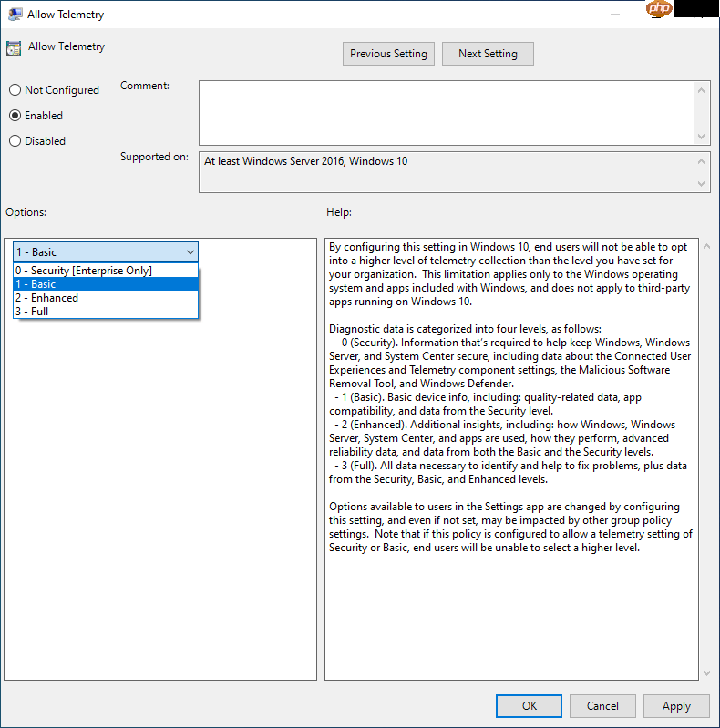Choose 1 - Basic in dropdown list

tap(106, 283)
